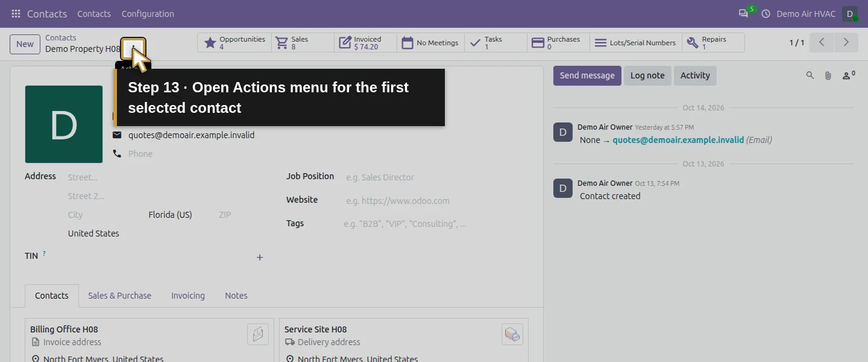
Task: Click Send message in chatter
Action: tap(587, 75)
